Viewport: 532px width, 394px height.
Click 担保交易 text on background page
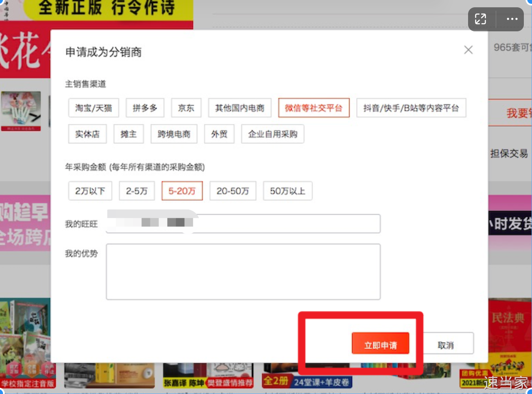coord(509,153)
